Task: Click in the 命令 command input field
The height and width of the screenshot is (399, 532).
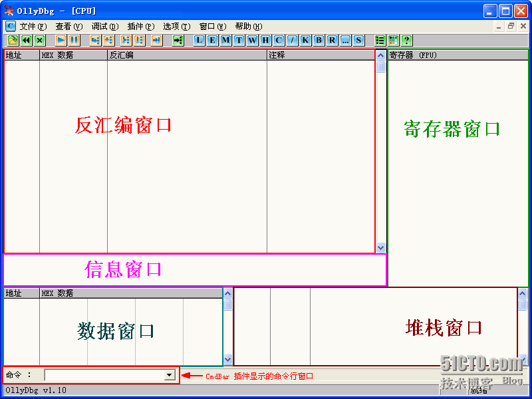Action: coord(104,375)
